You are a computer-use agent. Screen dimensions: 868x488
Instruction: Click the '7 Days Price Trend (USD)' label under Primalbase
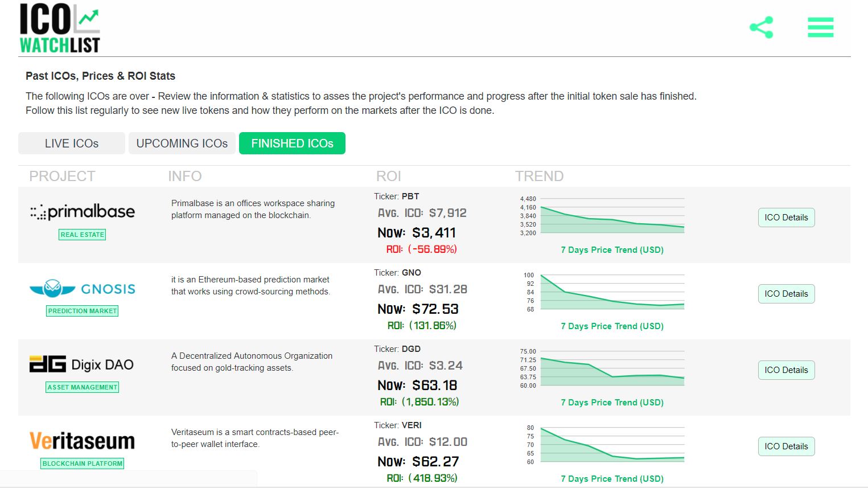coord(612,250)
